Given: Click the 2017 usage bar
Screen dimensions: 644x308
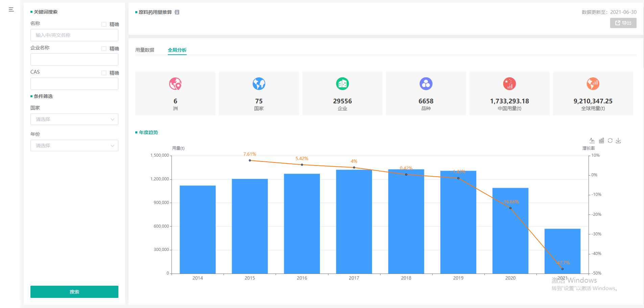Looking at the screenshot, I should click(x=354, y=222).
